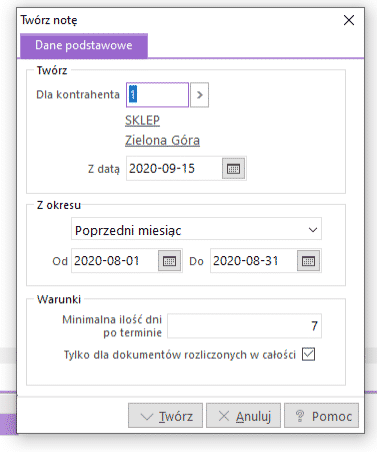The height and width of the screenshot is (452, 377).
Task: Close the Twórz notę dialog
Action: pyautogui.click(x=349, y=20)
